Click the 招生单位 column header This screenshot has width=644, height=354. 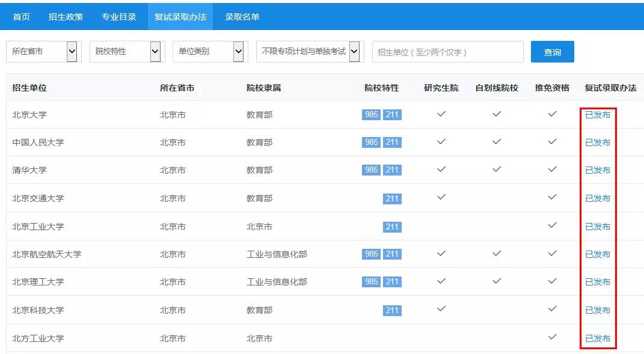(x=29, y=88)
